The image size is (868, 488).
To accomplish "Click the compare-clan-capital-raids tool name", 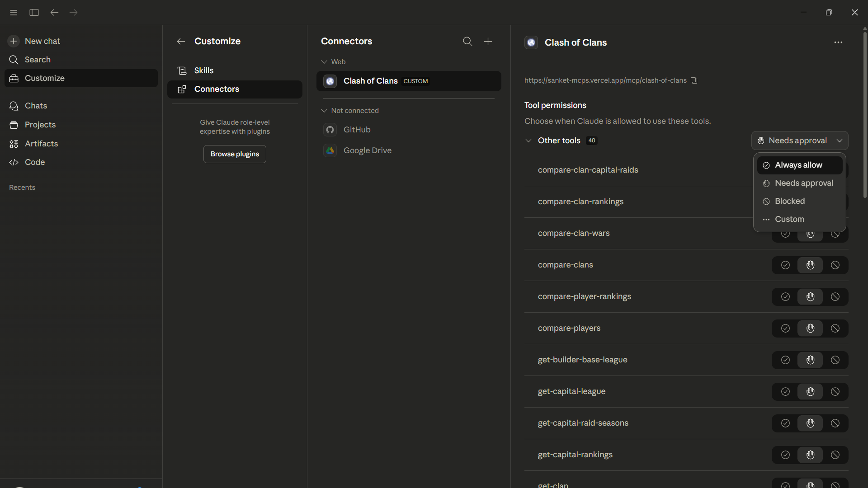I will [588, 170].
